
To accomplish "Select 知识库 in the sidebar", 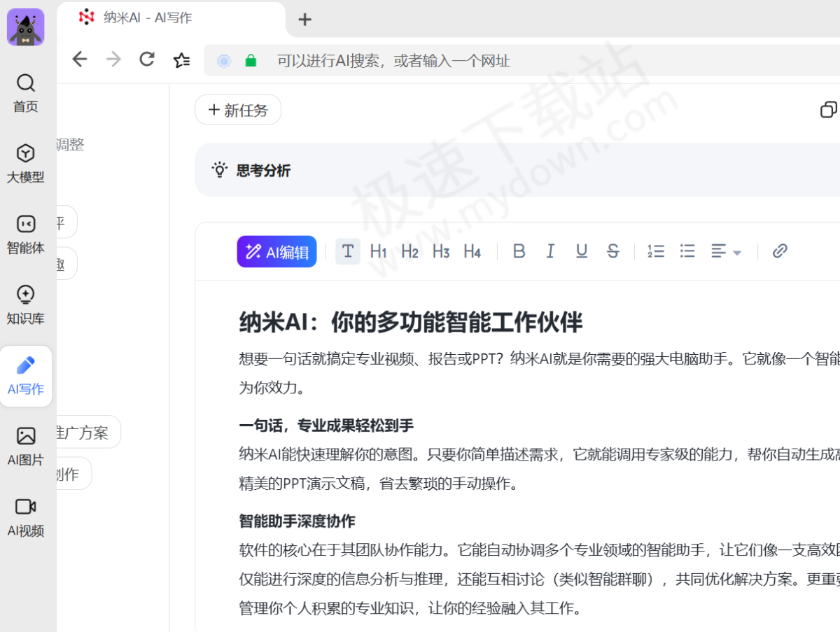I will point(25,304).
